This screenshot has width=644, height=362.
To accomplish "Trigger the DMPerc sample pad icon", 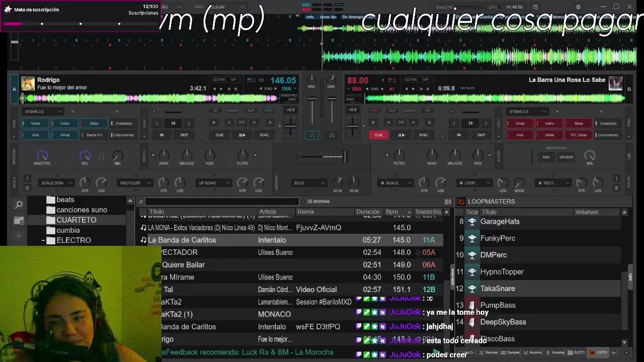I will click(x=472, y=255).
